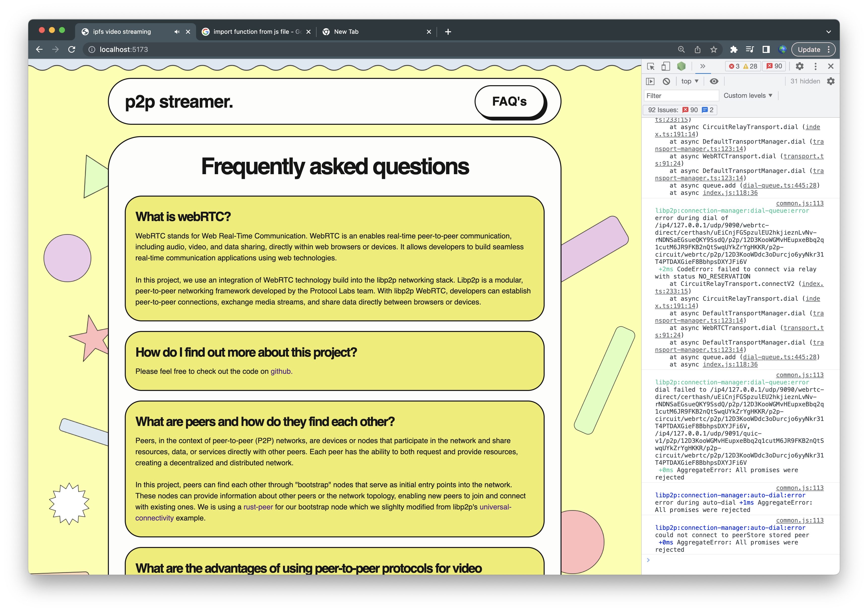
Task: Mute audio on ipfs video streaming tab
Action: click(176, 32)
